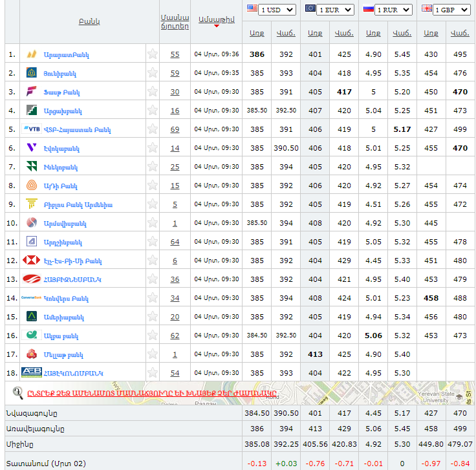Open ԱրարատԲանկ bank link

pos(66,54)
